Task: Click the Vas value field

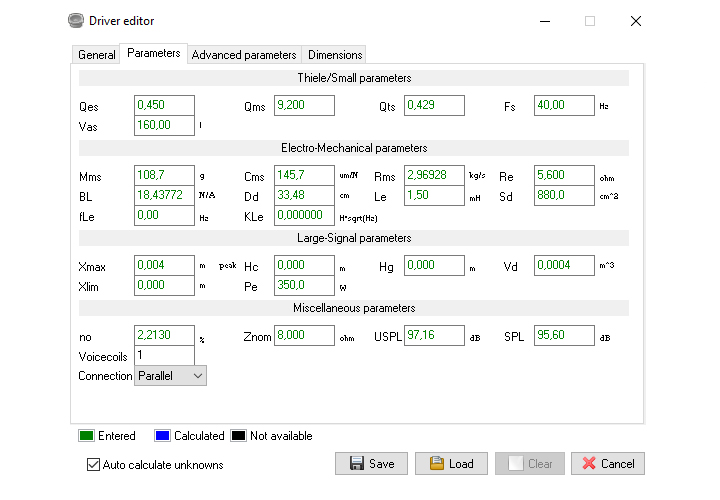Action: tap(163, 126)
